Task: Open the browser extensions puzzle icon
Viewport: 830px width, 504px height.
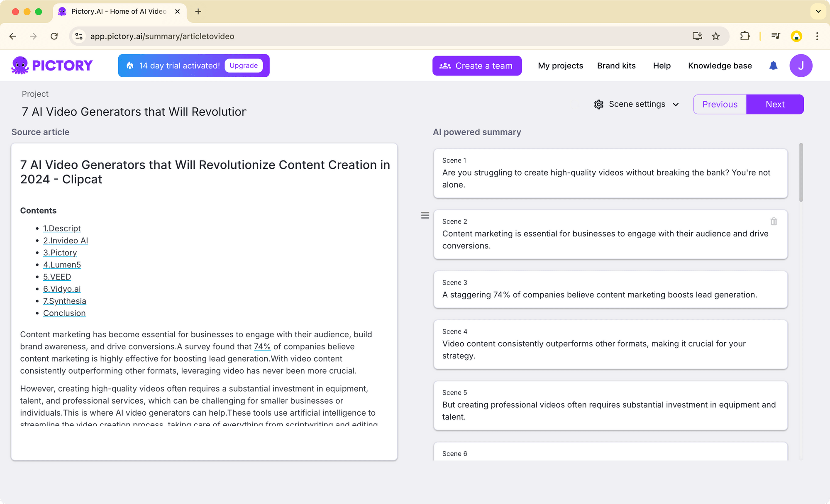Action: point(745,36)
